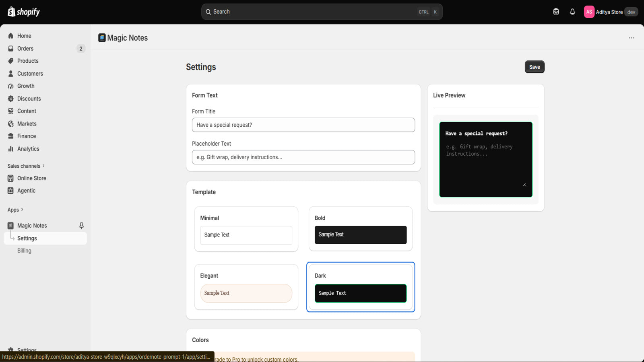Click the Colors section heading

point(200,340)
